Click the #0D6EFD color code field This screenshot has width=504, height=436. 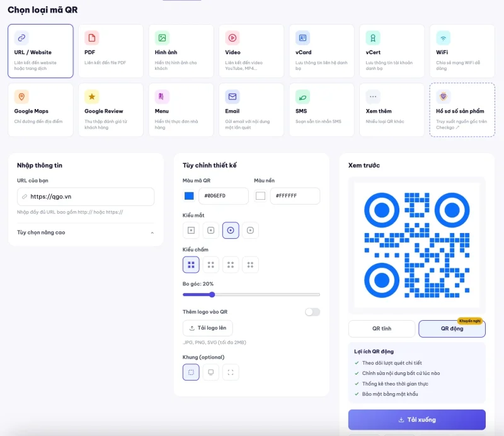pos(224,196)
